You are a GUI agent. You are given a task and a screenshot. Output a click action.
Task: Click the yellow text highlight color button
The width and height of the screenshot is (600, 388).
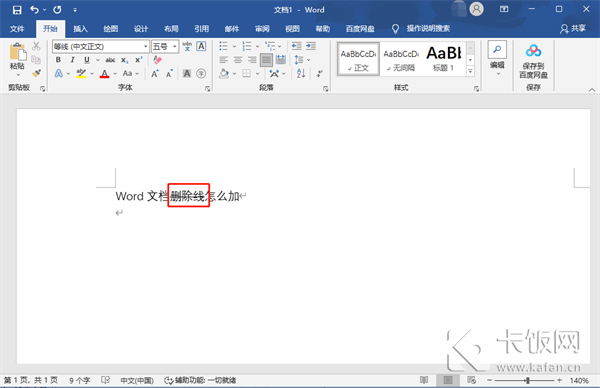[x=81, y=73]
